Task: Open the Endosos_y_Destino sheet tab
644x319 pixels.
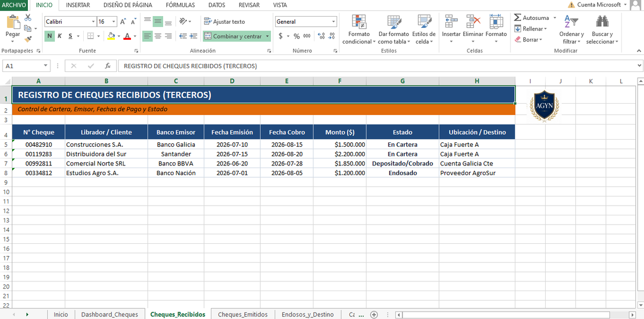Action: 308,315
